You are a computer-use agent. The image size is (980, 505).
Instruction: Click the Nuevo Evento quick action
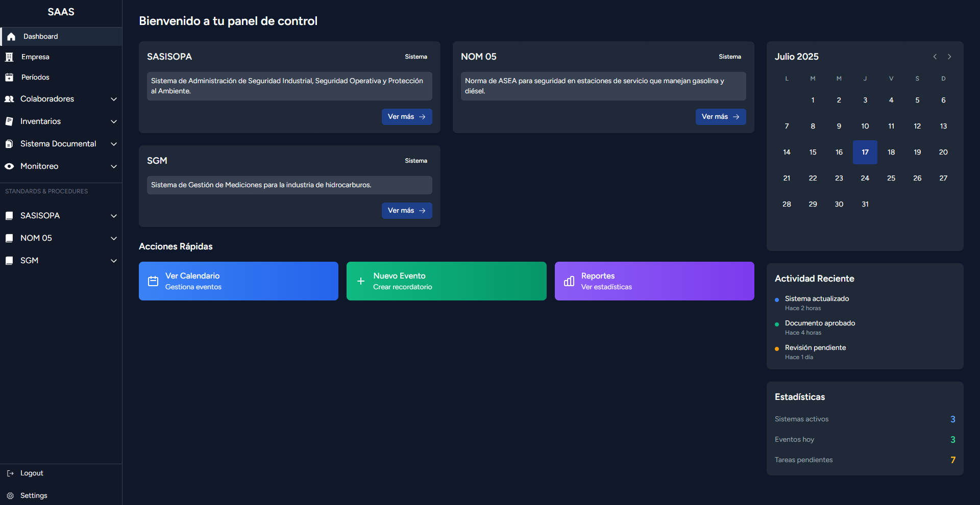click(447, 281)
